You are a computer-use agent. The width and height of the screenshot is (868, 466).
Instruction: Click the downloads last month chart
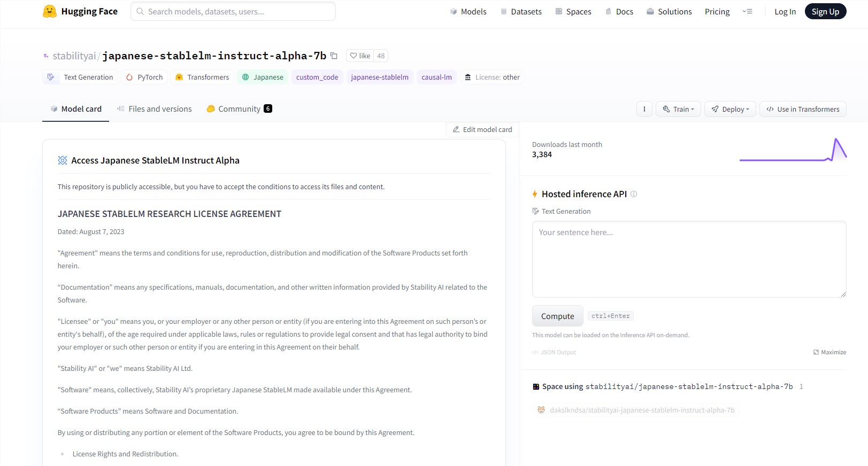point(793,149)
